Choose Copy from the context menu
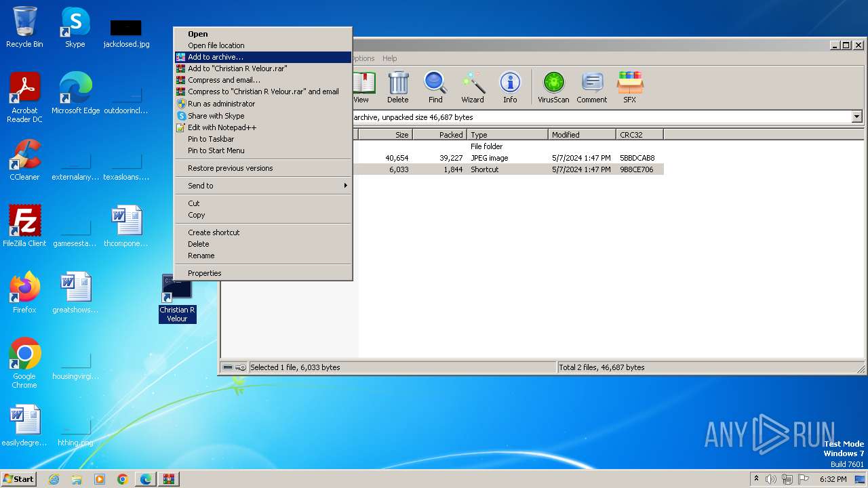Screen dimensions: 868x488 point(262,215)
